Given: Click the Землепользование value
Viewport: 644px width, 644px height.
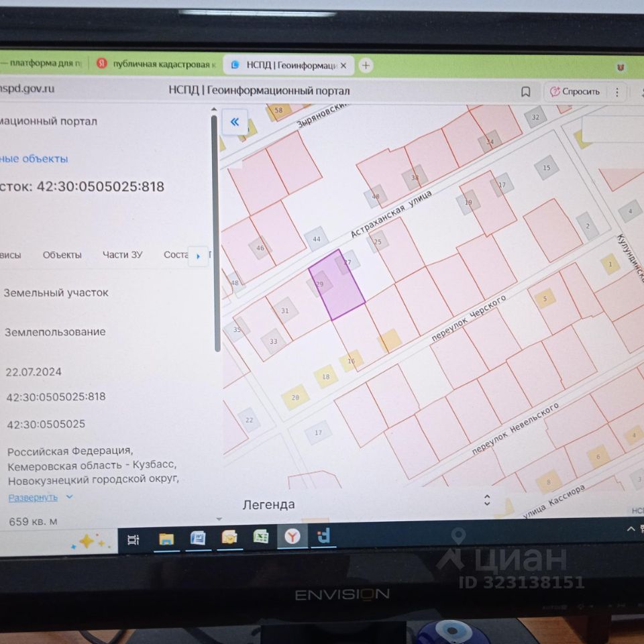Looking at the screenshot, I should pyautogui.click(x=55, y=332).
